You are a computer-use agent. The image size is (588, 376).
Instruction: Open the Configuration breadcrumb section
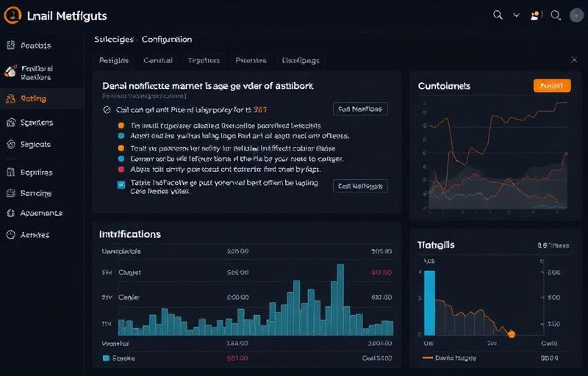(x=166, y=39)
